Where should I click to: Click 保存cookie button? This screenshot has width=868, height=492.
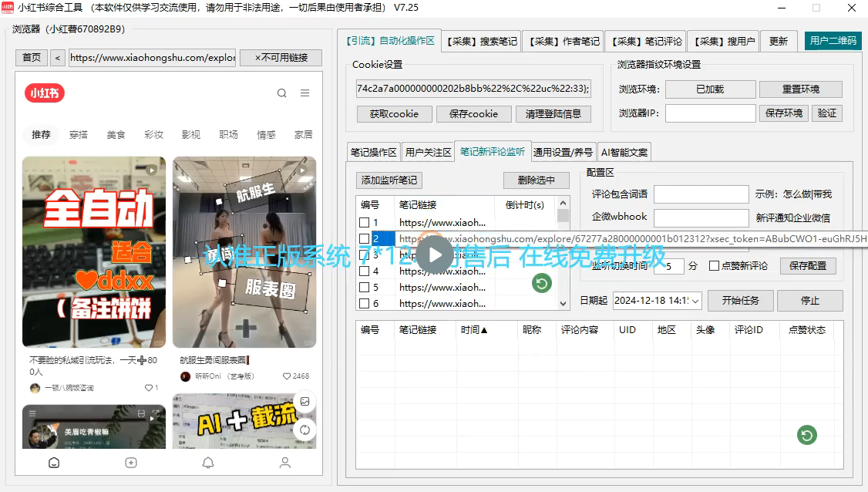click(474, 114)
